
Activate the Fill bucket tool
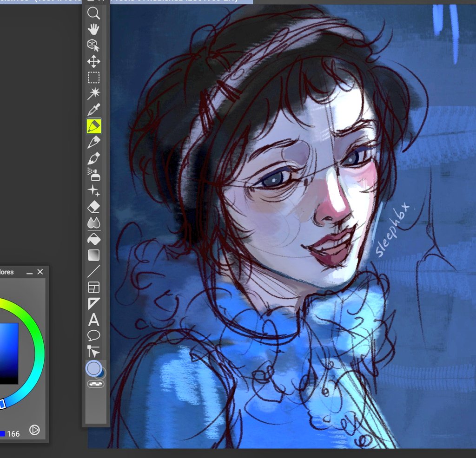94,239
